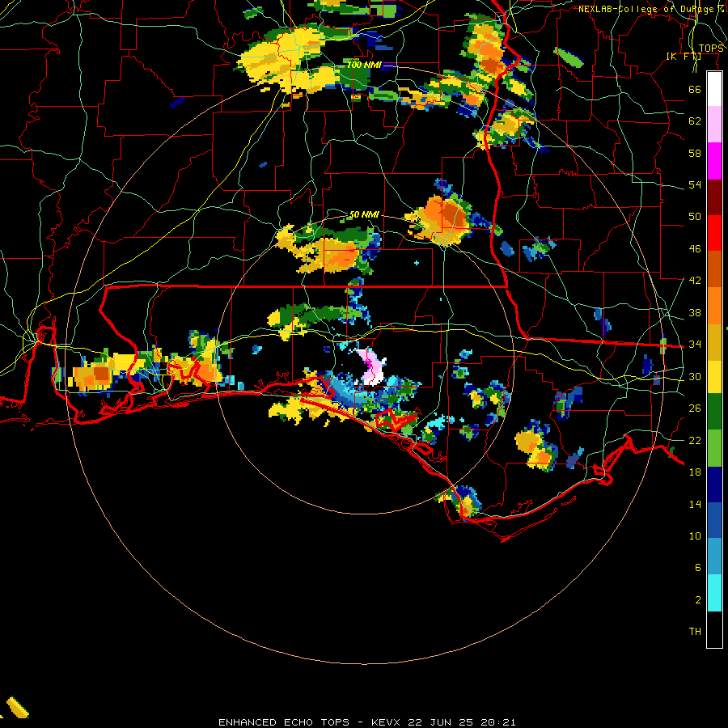
Task: Click the 'KEVX' radar site identifier
Action: (x=387, y=722)
